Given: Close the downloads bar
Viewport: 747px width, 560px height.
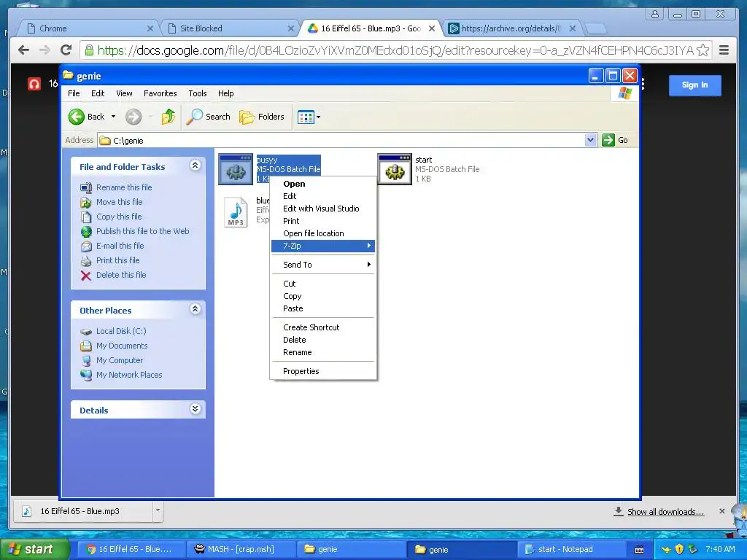Looking at the screenshot, I should [x=721, y=511].
